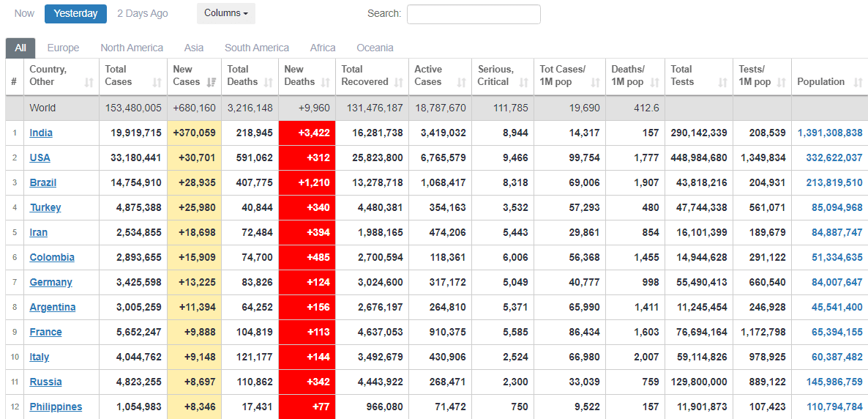Viewport: 868px width, 419px height.
Task: Sort by Total Recovered column icon
Action: click(x=398, y=83)
